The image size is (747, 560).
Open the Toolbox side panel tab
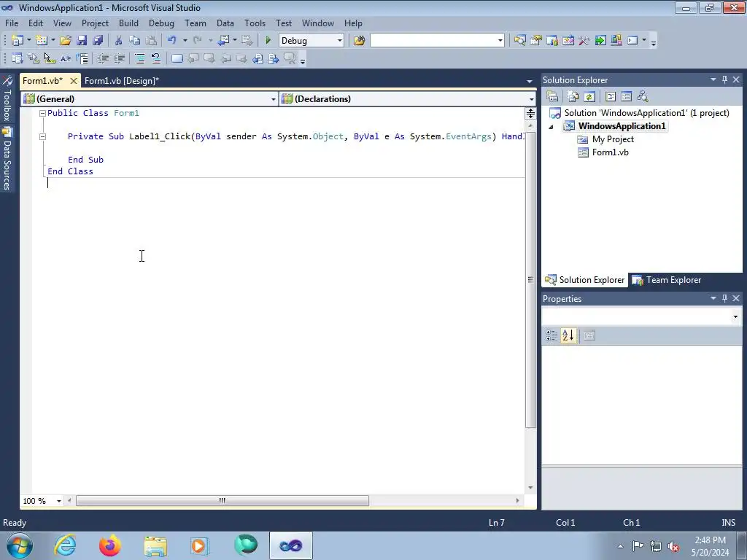tap(7, 98)
